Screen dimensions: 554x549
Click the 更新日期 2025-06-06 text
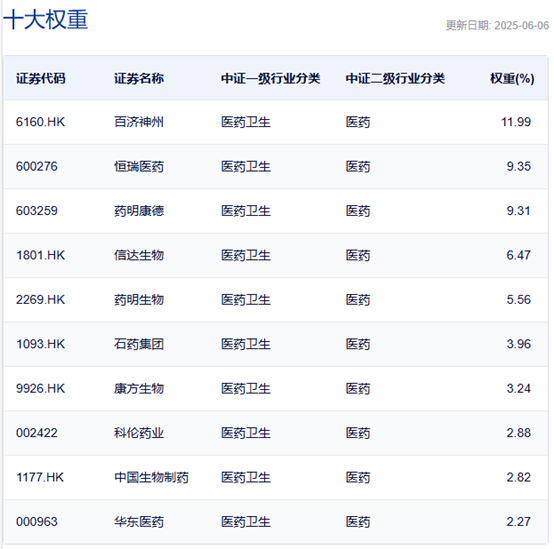tap(497, 25)
